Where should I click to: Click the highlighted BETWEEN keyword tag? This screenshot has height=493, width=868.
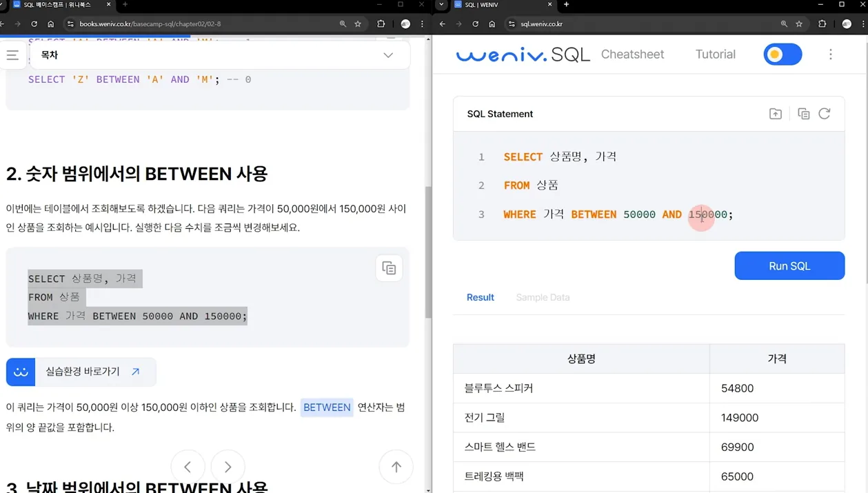(x=327, y=408)
